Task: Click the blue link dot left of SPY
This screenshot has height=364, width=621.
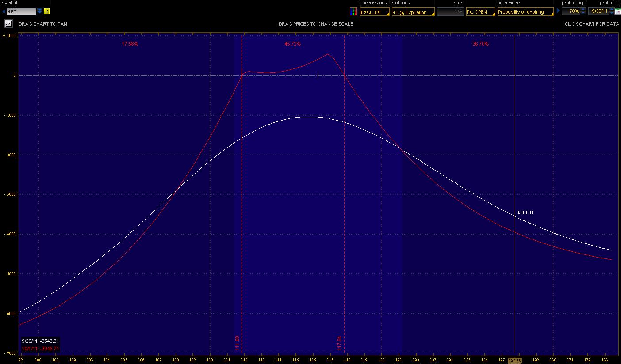Action: tap(4, 11)
